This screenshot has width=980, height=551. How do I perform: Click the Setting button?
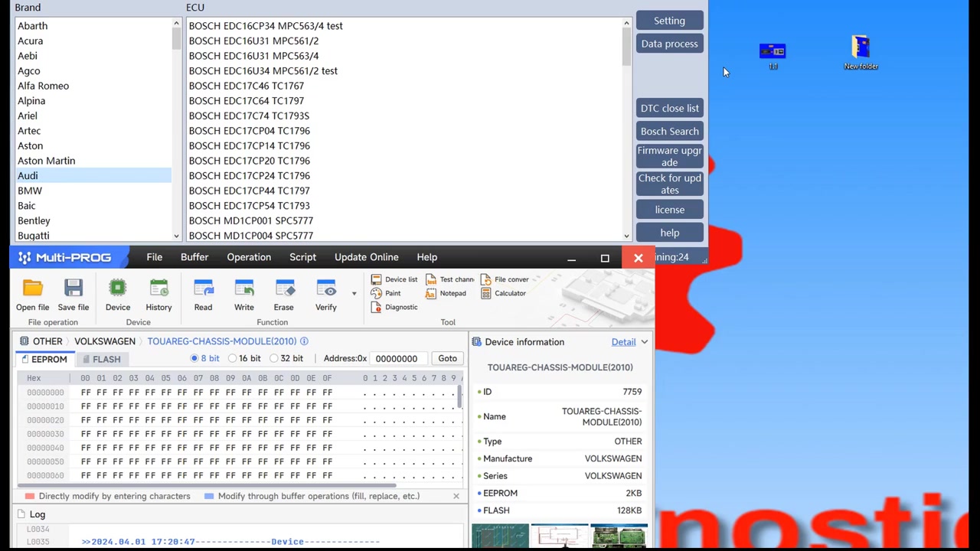click(670, 21)
